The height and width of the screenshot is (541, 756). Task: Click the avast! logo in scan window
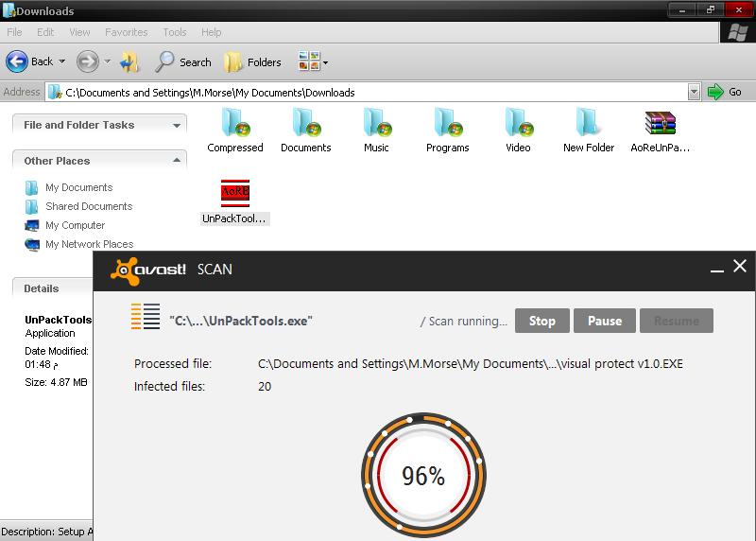pyautogui.click(x=148, y=270)
